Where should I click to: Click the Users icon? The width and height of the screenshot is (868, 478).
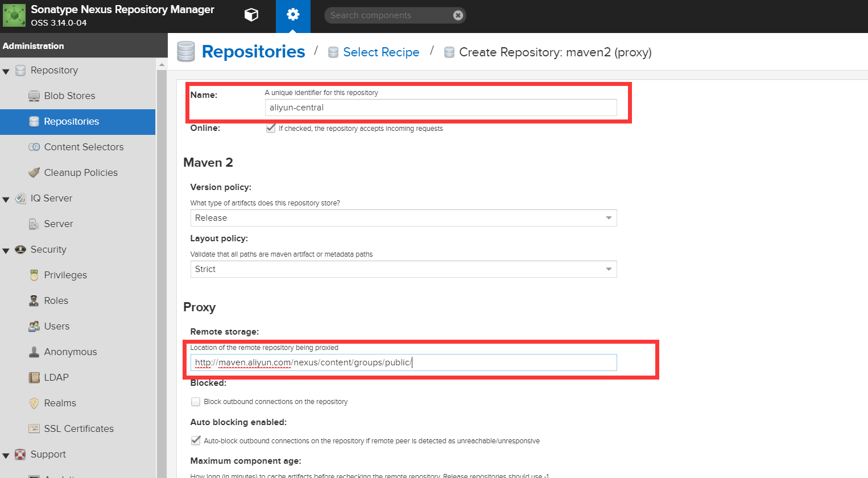(x=34, y=326)
